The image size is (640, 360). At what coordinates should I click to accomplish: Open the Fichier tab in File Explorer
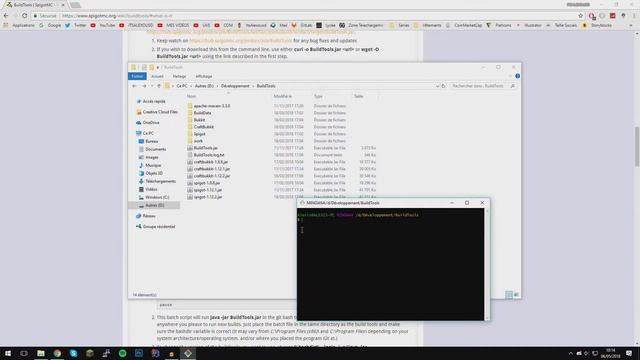(137, 76)
